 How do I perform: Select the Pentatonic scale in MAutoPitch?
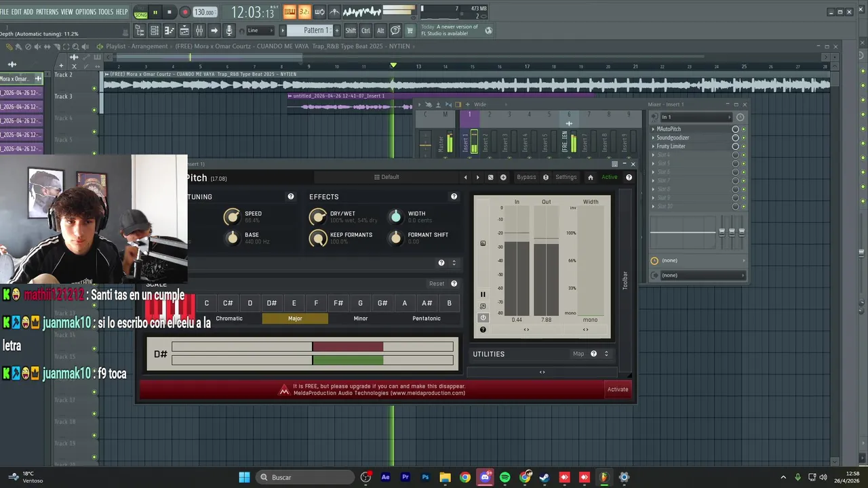[427, 319]
